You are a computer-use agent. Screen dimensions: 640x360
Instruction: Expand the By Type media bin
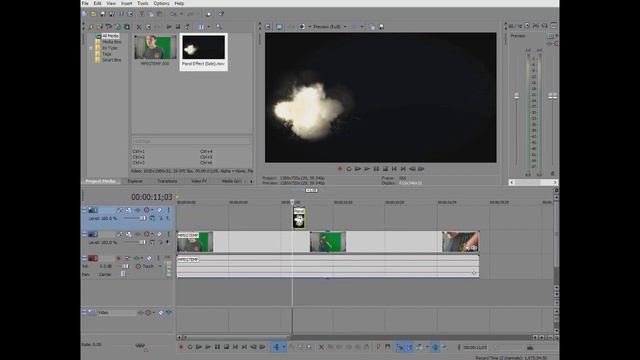point(91,48)
